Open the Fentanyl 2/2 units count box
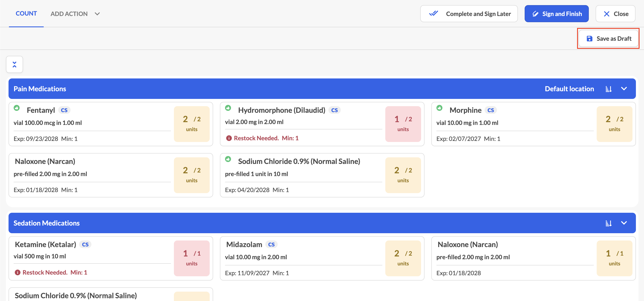 coord(192,124)
